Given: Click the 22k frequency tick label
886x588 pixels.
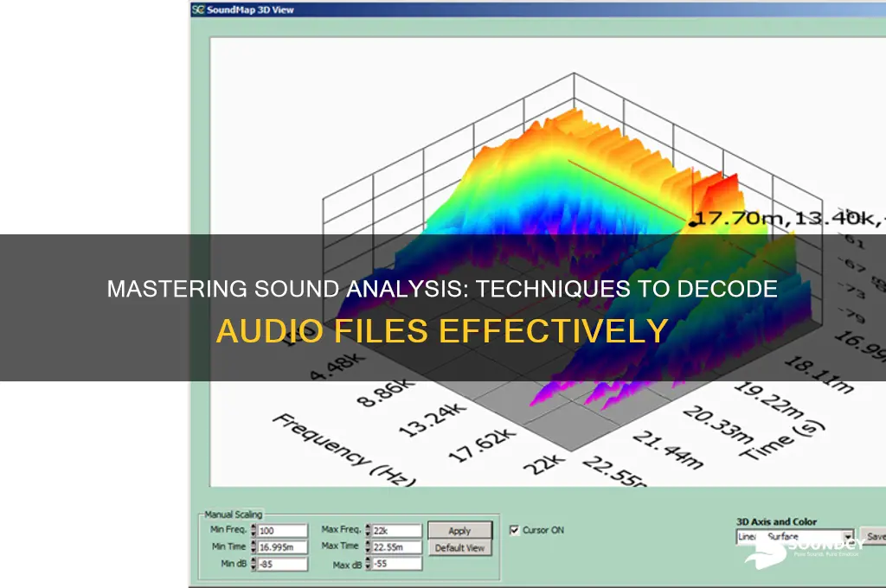Looking at the screenshot, I should [x=543, y=464].
